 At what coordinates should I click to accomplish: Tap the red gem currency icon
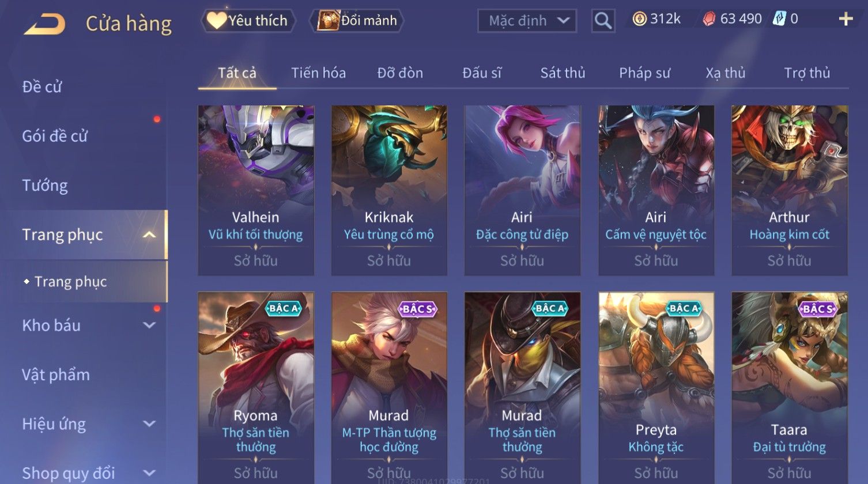coord(709,20)
